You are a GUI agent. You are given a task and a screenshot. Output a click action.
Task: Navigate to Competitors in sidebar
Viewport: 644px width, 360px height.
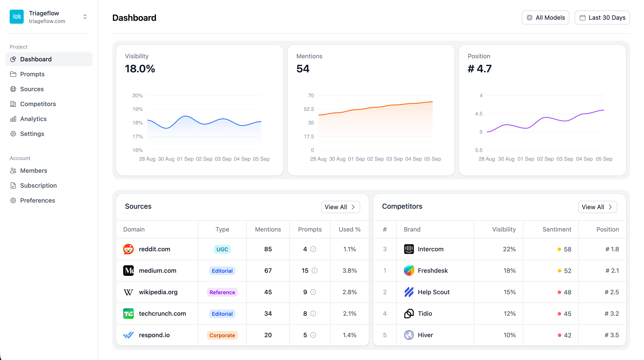click(x=38, y=104)
